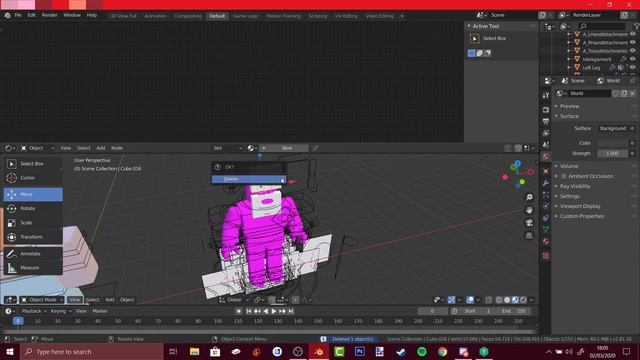Open the outliner filter funnel
640x360 pixels.
tap(636, 26)
